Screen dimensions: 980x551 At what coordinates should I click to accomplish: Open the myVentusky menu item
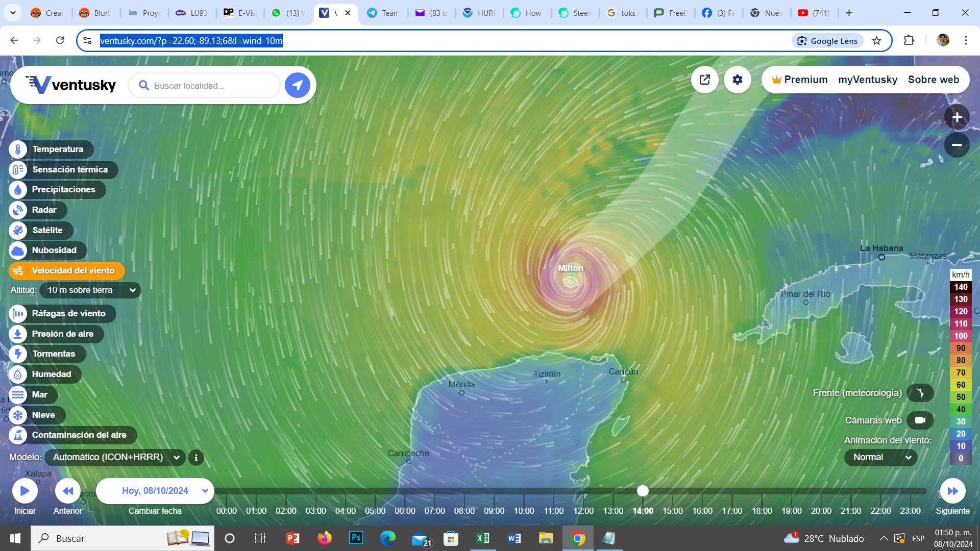click(x=867, y=80)
